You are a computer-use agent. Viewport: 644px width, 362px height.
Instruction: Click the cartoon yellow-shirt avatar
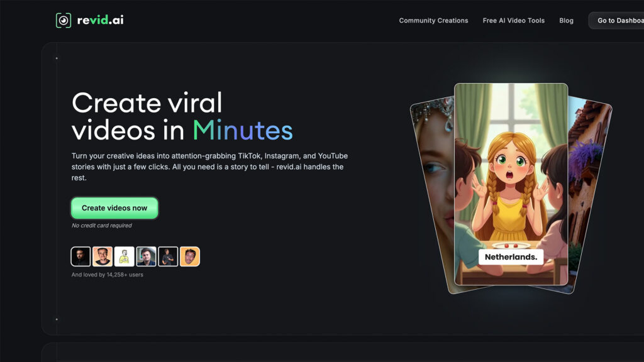tap(124, 256)
